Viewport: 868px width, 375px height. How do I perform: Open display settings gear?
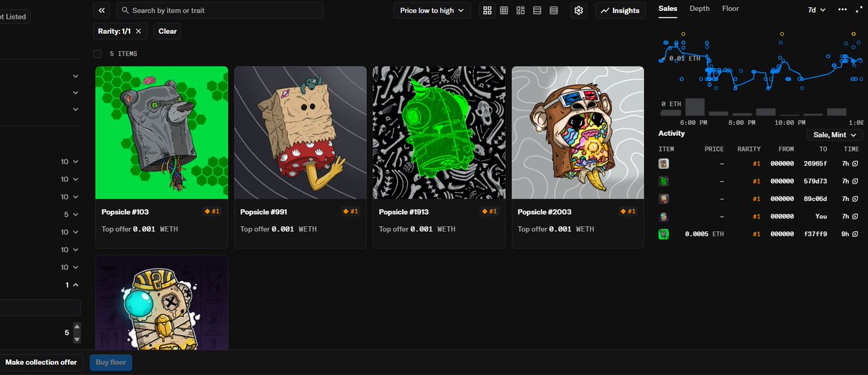579,10
